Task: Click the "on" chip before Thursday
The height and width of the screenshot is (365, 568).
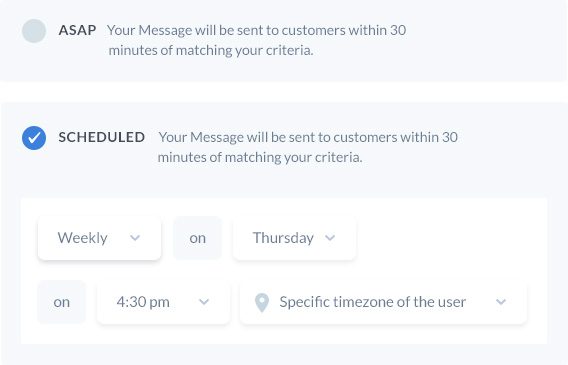Action: click(x=197, y=238)
